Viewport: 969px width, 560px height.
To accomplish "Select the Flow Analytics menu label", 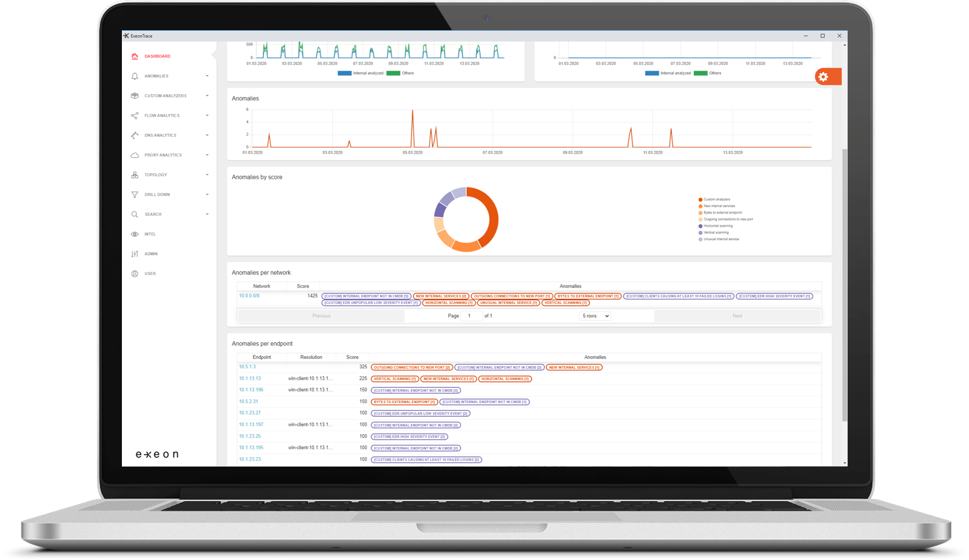I will [x=162, y=116].
